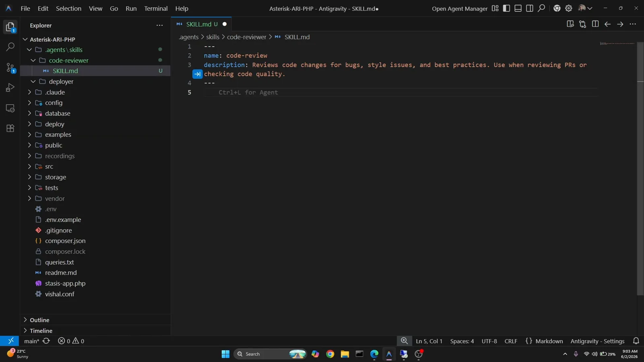Open Microsoft Edge from the taskbar
644x362 pixels.
click(x=374, y=354)
